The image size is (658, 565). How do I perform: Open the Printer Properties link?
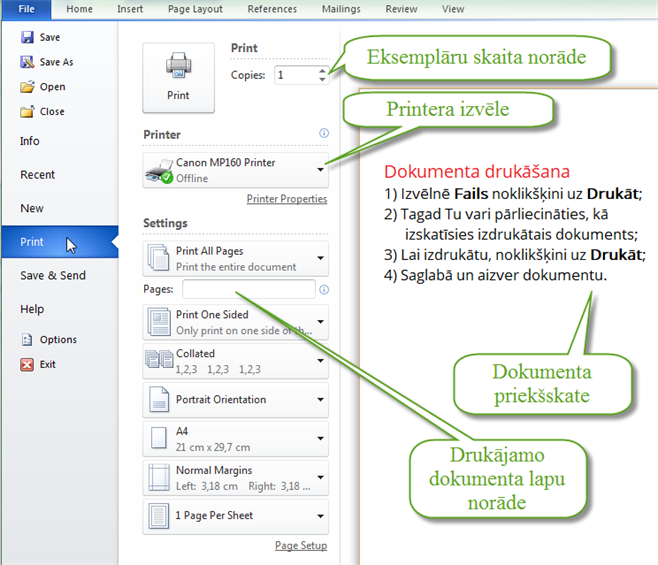286,199
